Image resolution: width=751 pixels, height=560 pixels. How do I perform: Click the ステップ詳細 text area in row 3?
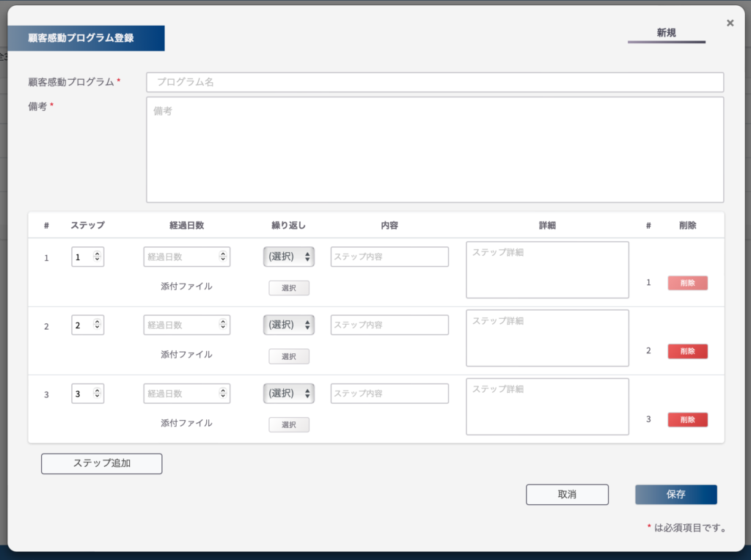(x=547, y=406)
